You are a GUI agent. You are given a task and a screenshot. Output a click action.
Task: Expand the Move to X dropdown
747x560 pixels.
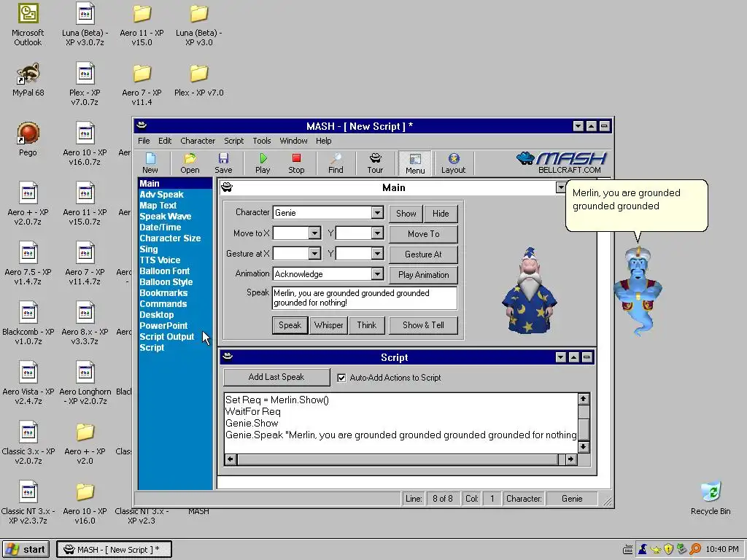coord(314,233)
